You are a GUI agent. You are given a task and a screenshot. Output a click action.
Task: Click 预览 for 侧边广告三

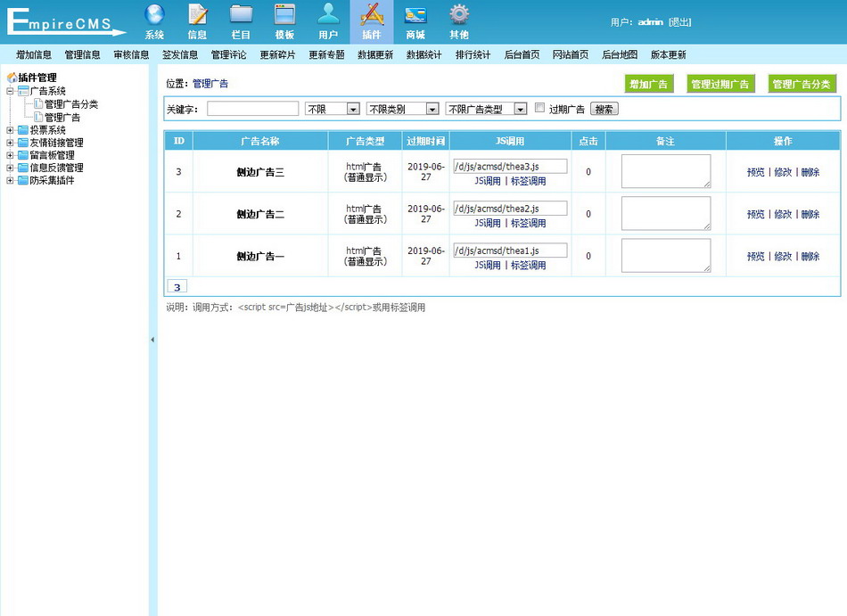pos(756,172)
